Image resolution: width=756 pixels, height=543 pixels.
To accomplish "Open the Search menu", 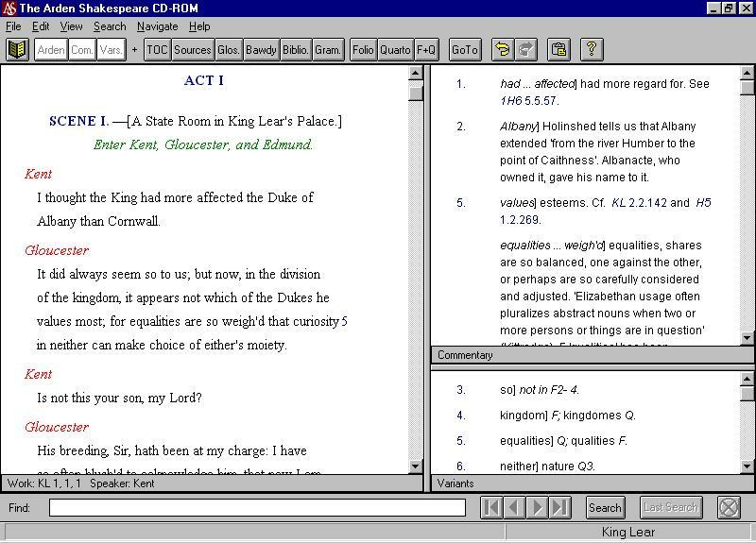I will (x=110, y=26).
